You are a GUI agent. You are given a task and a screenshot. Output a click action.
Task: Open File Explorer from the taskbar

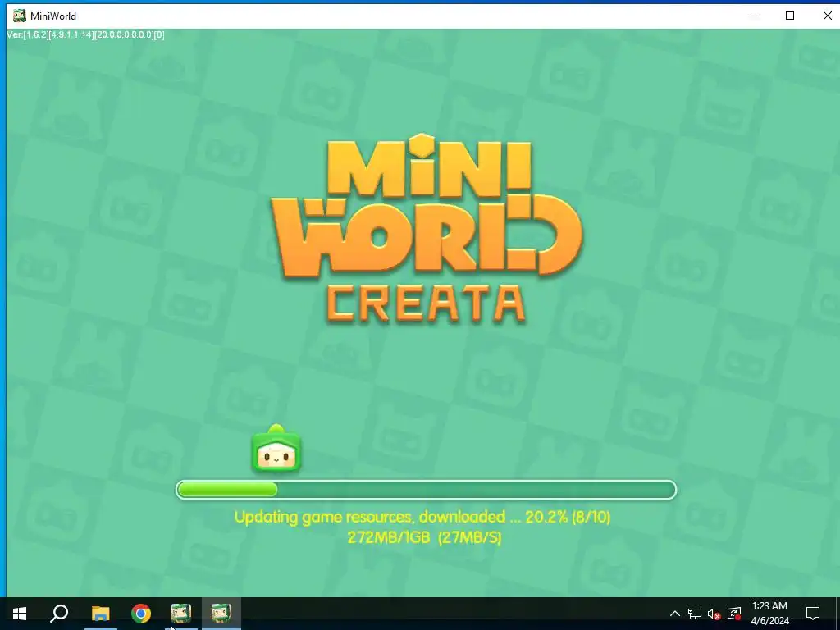[x=100, y=614]
